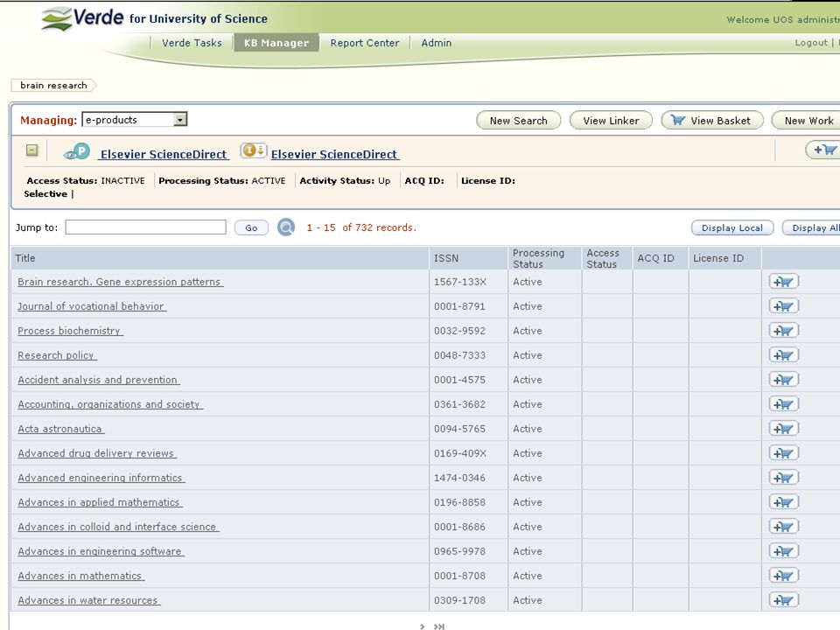Add Advanced drug delivery reviews to basket

[x=784, y=453]
